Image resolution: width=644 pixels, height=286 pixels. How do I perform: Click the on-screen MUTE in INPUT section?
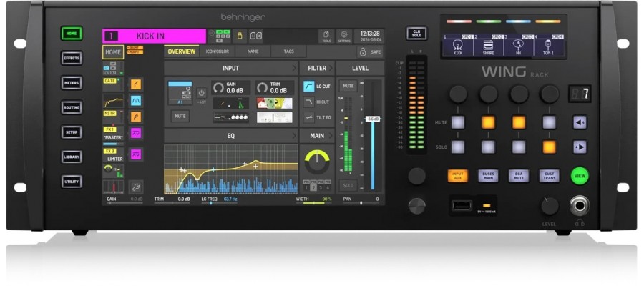180,116
